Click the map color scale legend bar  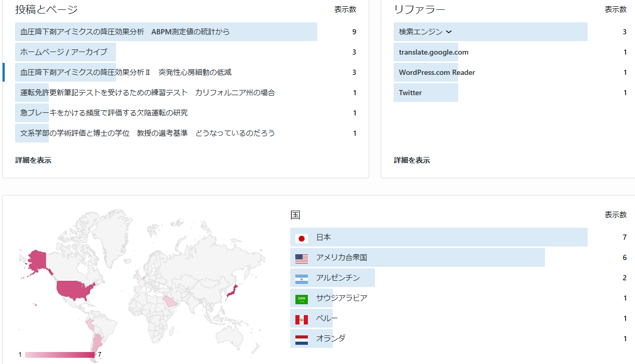click(60, 355)
